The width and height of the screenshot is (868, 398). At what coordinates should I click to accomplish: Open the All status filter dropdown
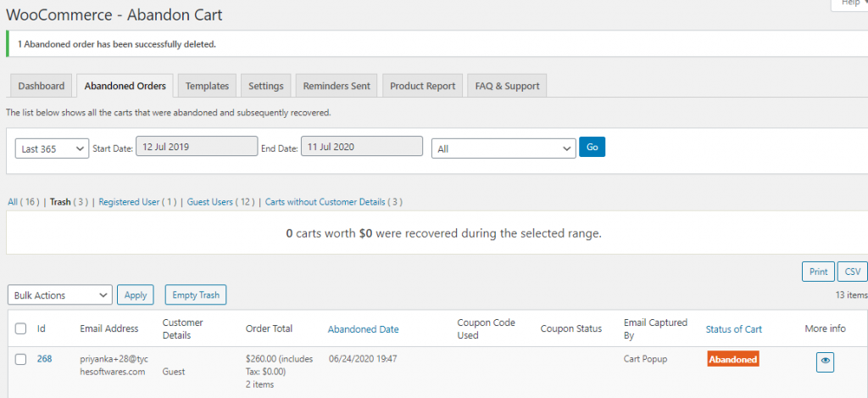click(x=504, y=149)
